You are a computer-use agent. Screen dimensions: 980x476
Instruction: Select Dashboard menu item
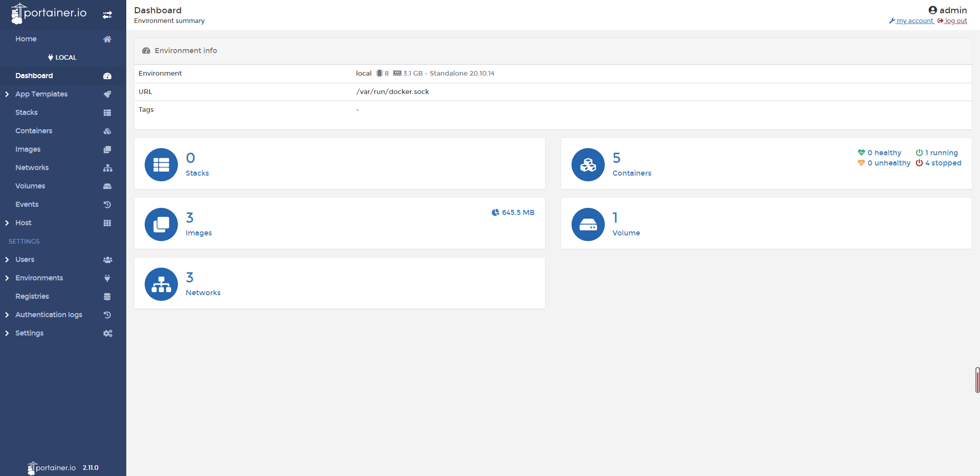point(34,76)
